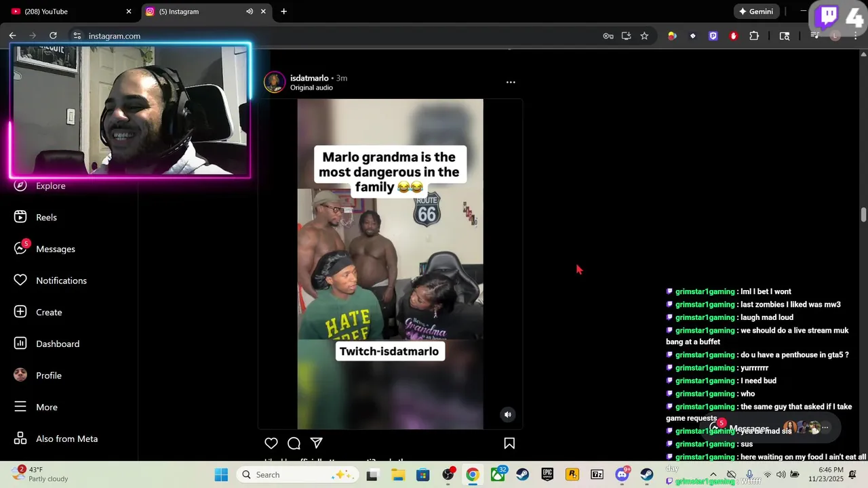The height and width of the screenshot is (488, 868).
Task: Open the tab search side panel icon
Action: tap(785, 36)
